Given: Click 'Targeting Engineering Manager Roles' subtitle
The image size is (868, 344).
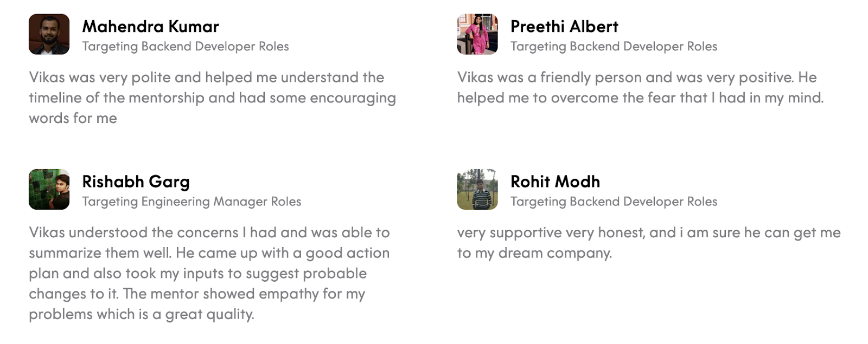Looking at the screenshot, I should coord(192,202).
